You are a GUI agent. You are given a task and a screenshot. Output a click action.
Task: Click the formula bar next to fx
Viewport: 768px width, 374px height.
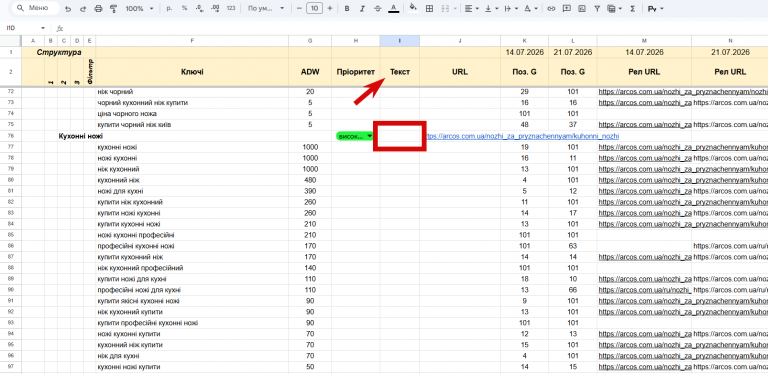415,28
